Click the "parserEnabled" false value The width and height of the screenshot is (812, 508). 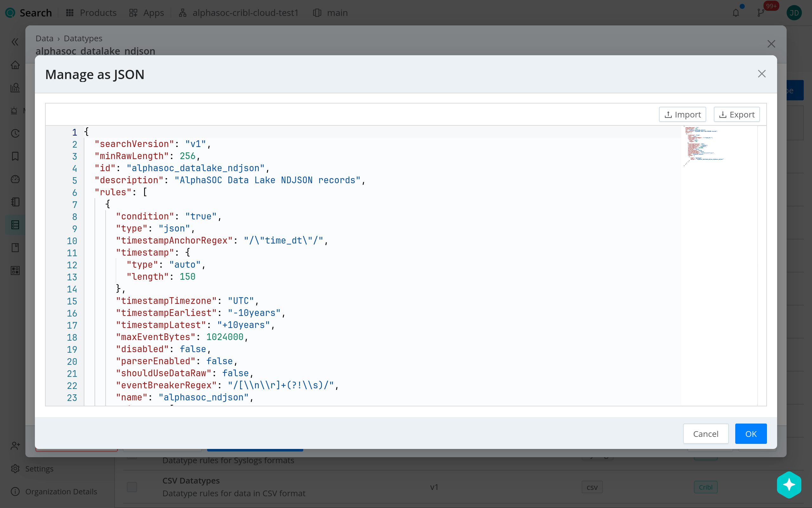(219, 362)
